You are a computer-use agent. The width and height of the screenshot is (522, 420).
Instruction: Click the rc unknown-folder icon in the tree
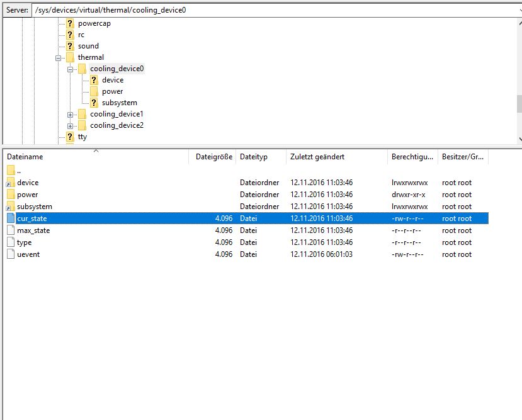point(70,35)
